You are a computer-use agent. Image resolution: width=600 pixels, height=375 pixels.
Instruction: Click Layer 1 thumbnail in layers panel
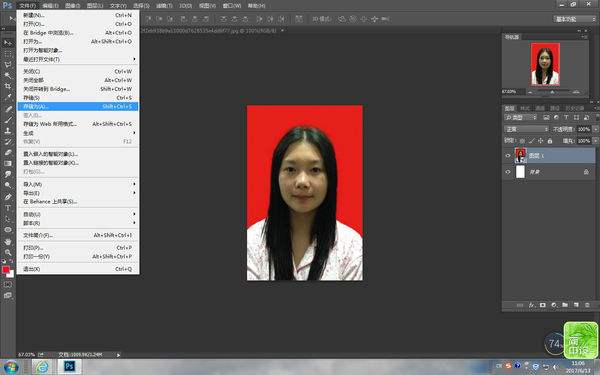[520, 155]
